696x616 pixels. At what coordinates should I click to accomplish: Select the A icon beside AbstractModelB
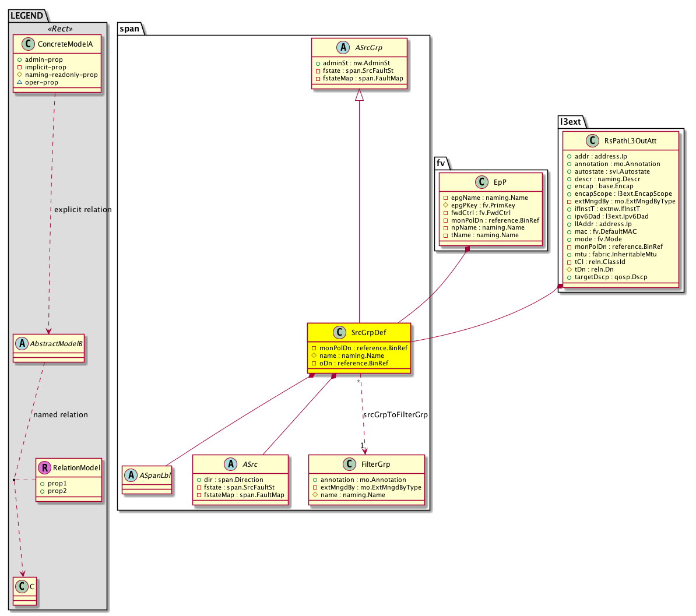[x=19, y=343]
